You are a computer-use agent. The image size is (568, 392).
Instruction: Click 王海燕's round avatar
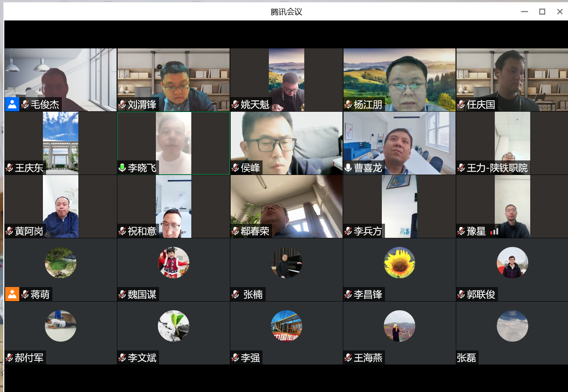pos(400,326)
